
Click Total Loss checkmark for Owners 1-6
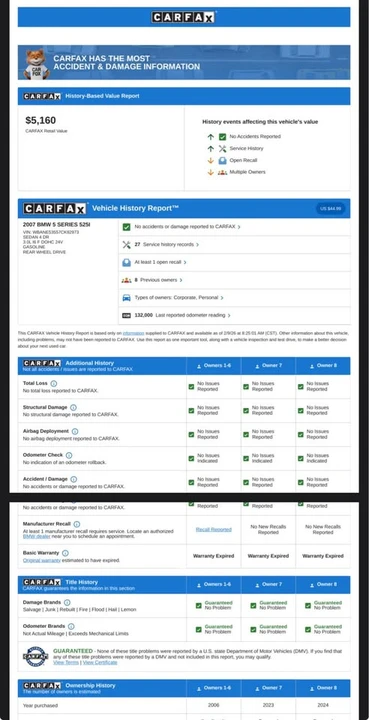tap(191, 387)
